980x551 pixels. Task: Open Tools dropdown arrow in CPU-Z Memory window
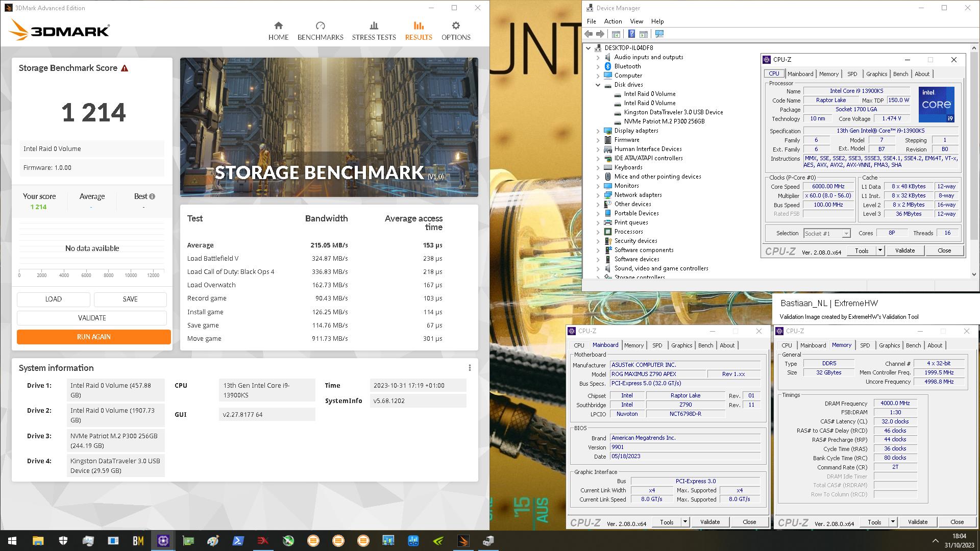point(893,522)
